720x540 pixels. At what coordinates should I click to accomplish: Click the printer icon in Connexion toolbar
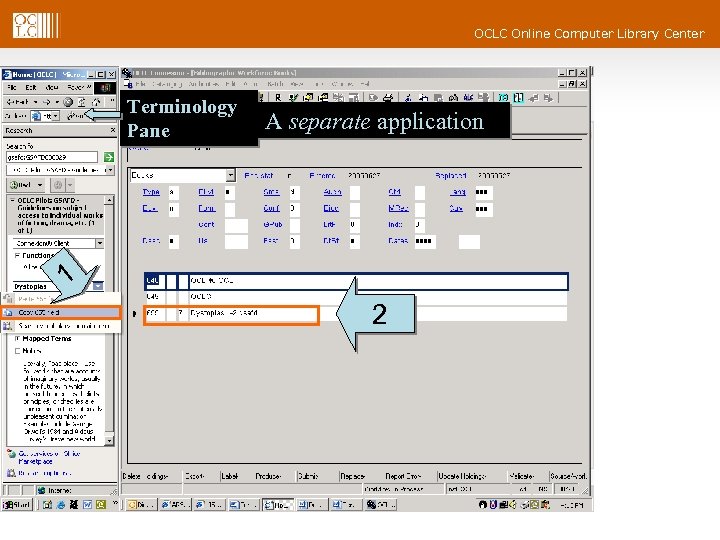[388, 97]
